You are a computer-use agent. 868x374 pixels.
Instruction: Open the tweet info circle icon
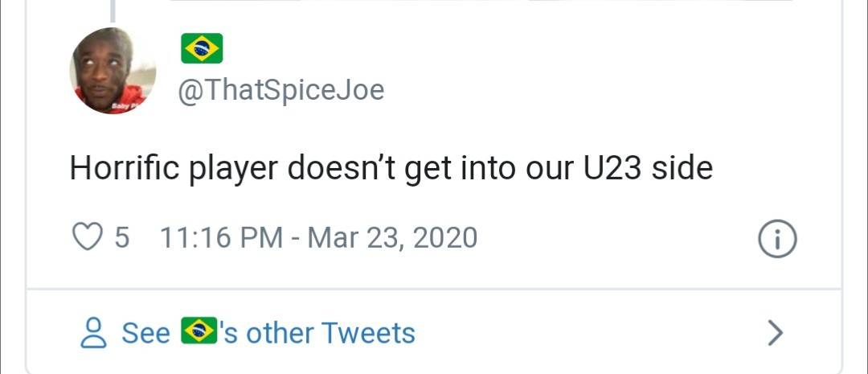(x=776, y=240)
